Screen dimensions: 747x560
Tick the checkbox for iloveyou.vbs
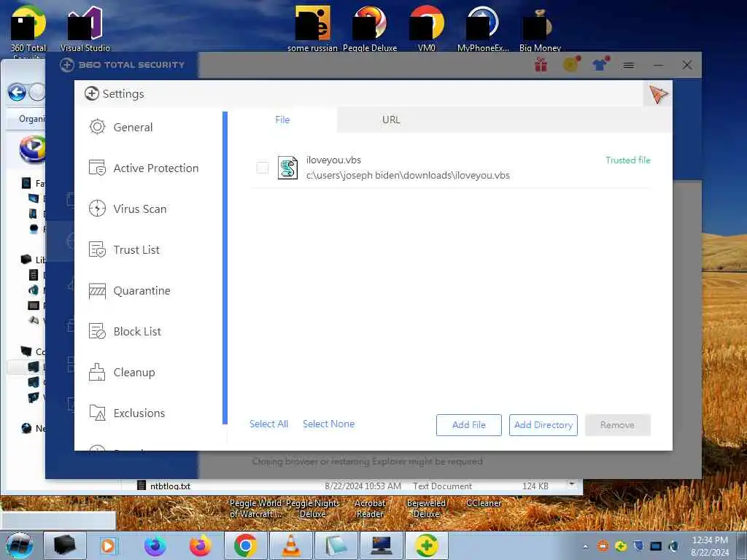(x=263, y=168)
